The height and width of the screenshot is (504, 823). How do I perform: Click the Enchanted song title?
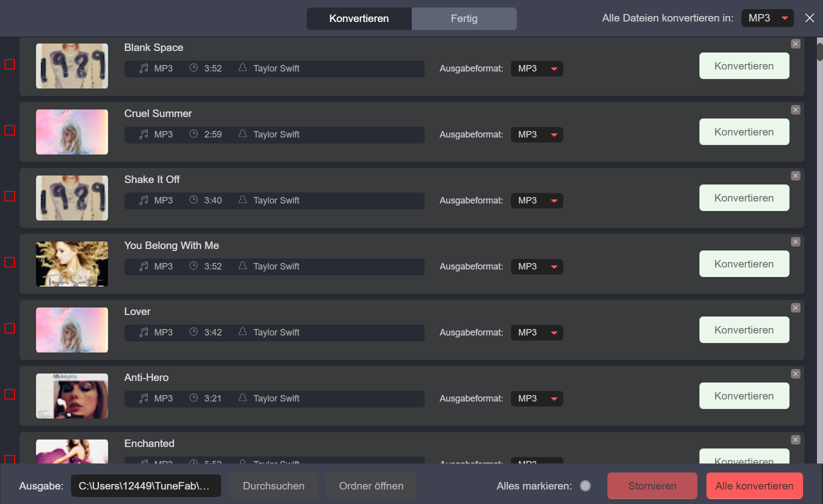pyautogui.click(x=150, y=443)
